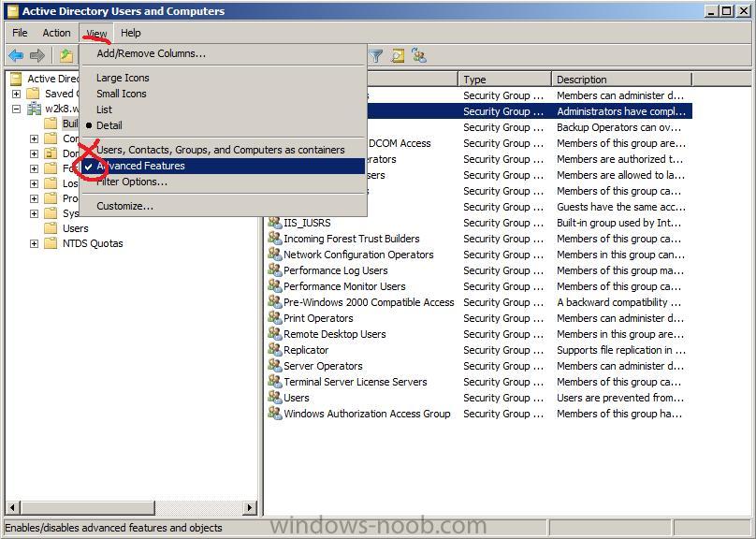Expand the System node in the tree
The width and height of the screenshot is (756, 539).
[x=34, y=213]
